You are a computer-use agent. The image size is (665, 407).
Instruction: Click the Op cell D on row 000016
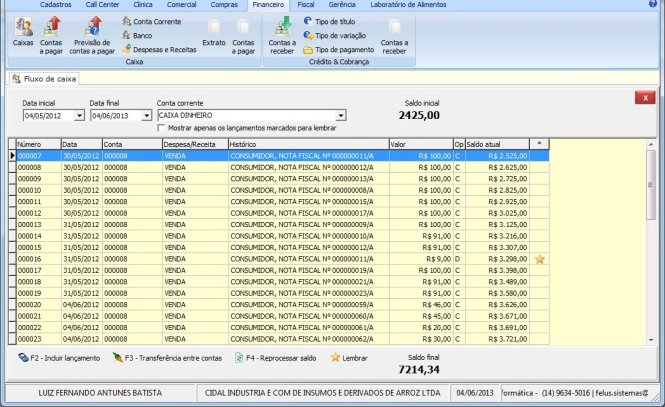(459, 259)
